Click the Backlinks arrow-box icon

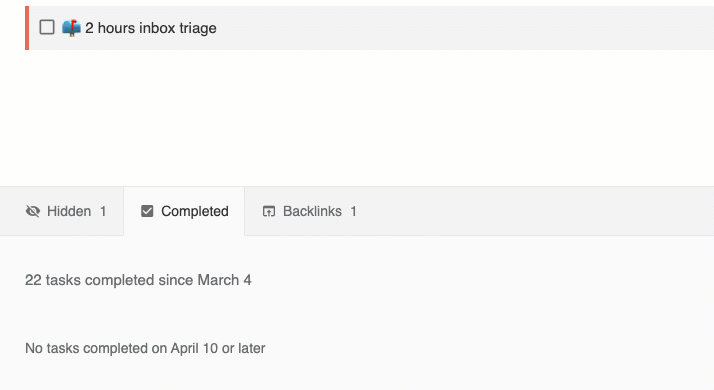point(269,211)
